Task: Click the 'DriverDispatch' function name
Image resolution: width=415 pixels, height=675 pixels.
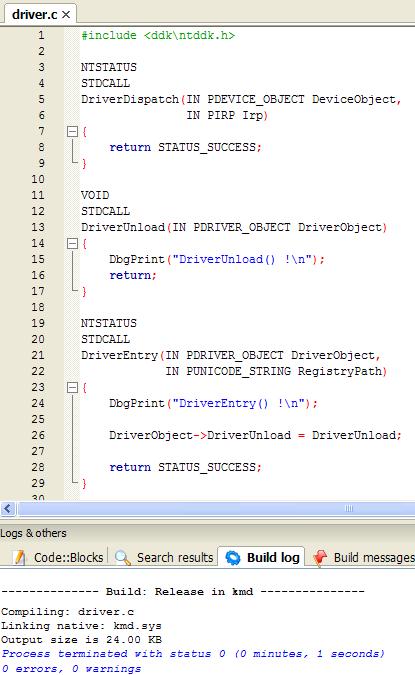Action: [x=130, y=99]
